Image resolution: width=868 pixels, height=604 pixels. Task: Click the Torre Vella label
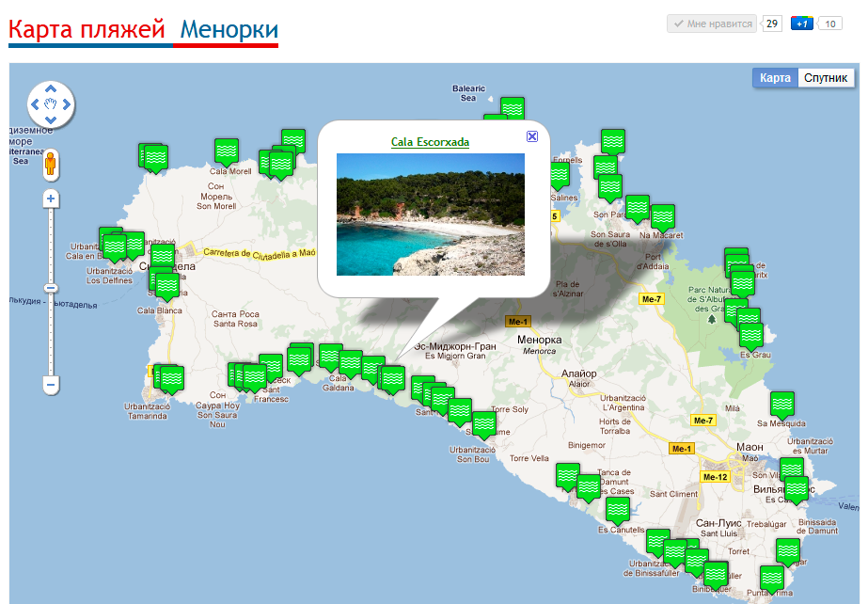pos(529,458)
